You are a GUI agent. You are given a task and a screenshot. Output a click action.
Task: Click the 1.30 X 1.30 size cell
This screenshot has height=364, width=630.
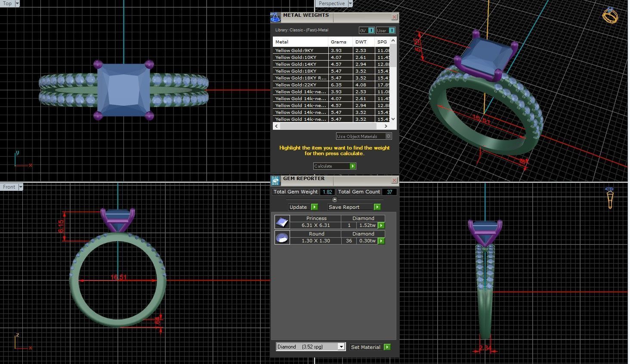(316, 241)
